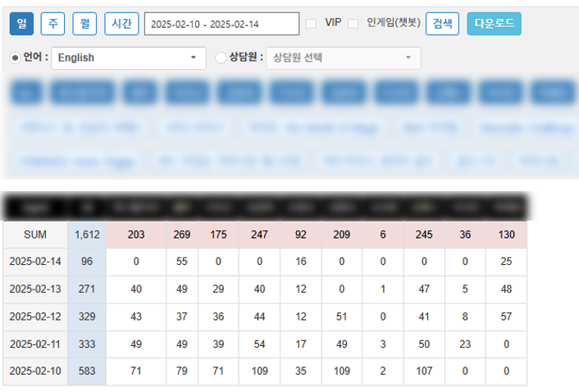Switch to the 월 (monthly) view
Viewport: 579px width, 392px height.
(x=84, y=24)
